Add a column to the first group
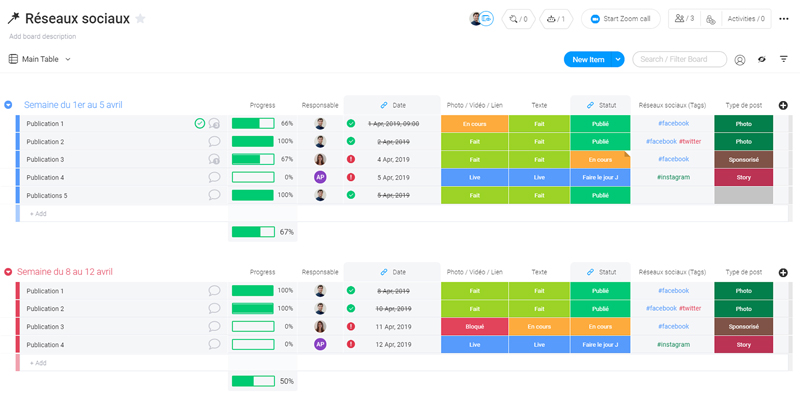Screen dimensions: 800x398 [x=783, y=105]
